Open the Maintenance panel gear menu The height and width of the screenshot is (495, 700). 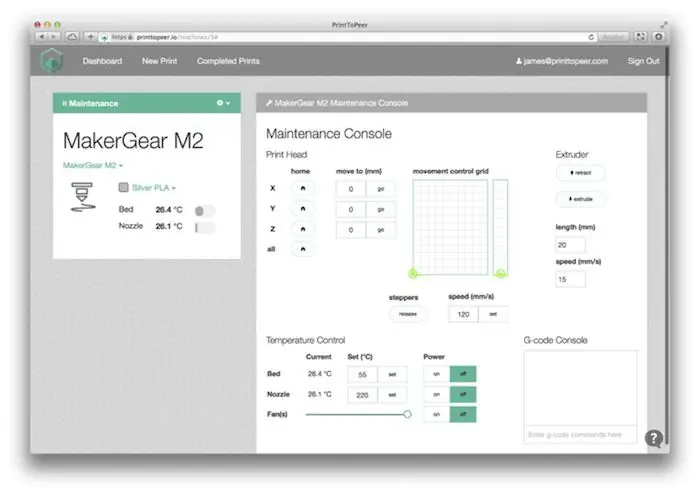pyautogui.click(x=223, y=103)
